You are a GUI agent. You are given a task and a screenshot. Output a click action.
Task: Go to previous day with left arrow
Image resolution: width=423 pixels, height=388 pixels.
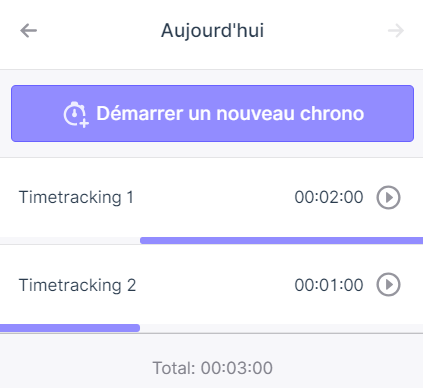pyautogui.click(x=28, y=31)
